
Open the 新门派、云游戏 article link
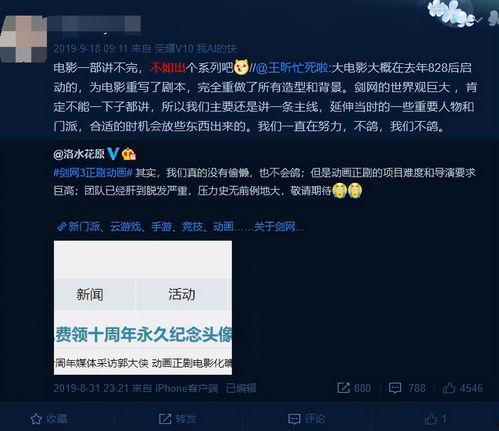coord(180,227)
